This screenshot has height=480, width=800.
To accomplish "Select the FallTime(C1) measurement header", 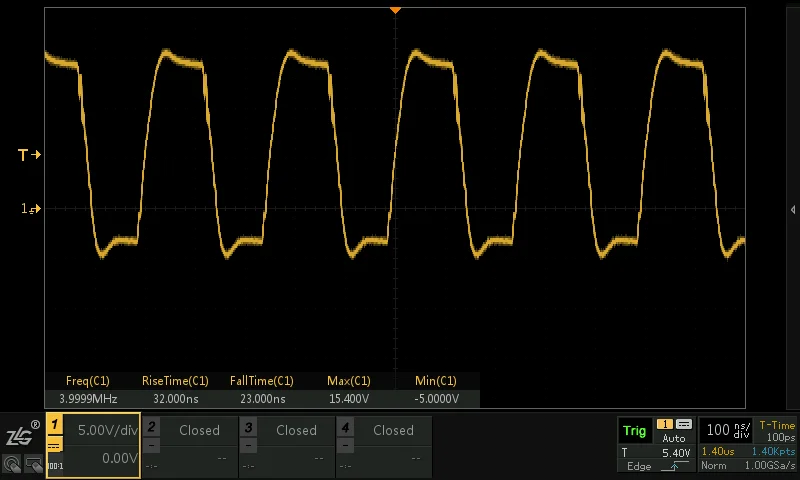I will 262,381.
